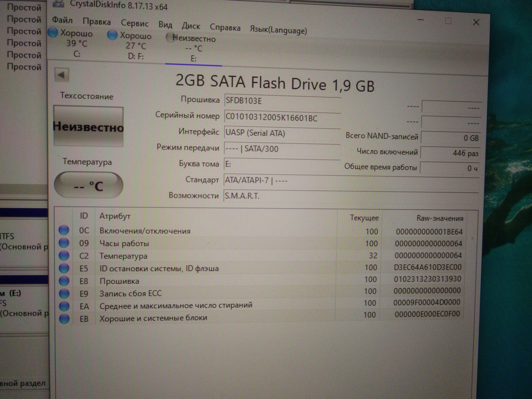Select the Часы работы attribute row
Image resolution: width=532 pixels, height=399 pixels.
[x=261, y=243]
